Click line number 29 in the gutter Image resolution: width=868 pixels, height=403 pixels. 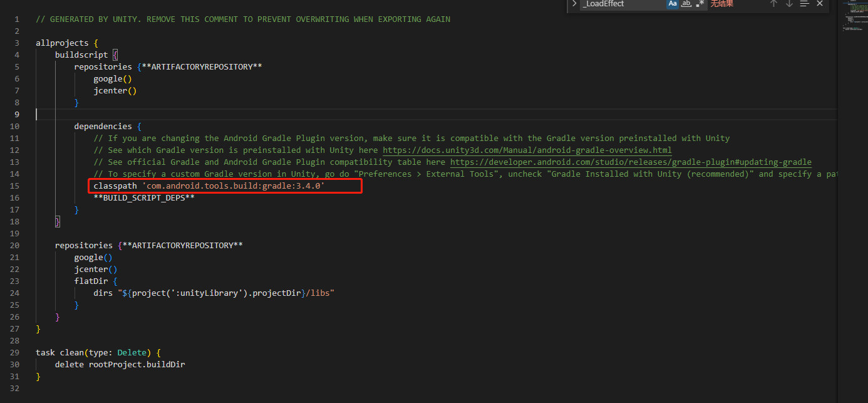[14, 352]
